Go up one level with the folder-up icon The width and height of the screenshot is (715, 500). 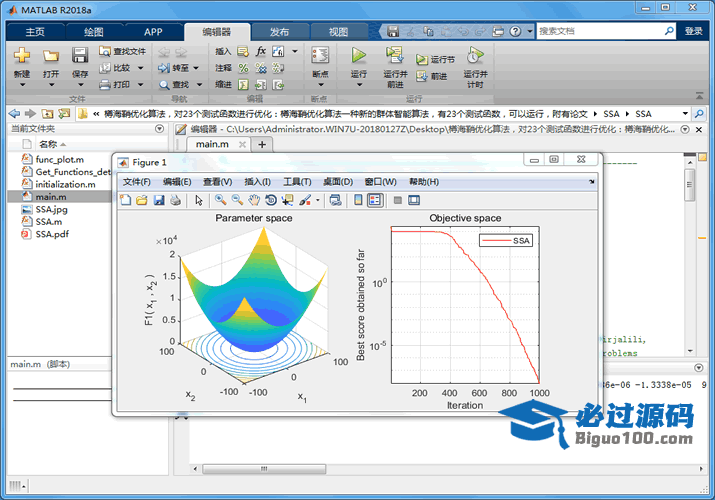click(x=47, y=113)
